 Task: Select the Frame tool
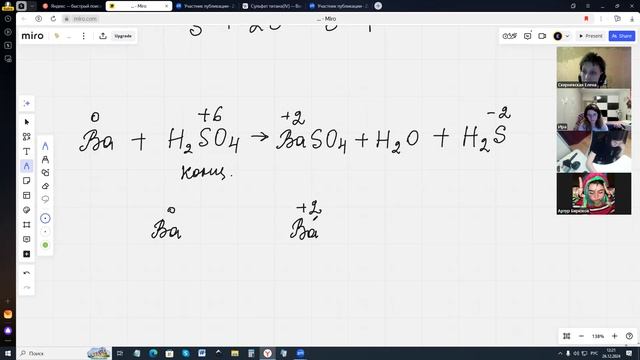(x=27, y=224)
